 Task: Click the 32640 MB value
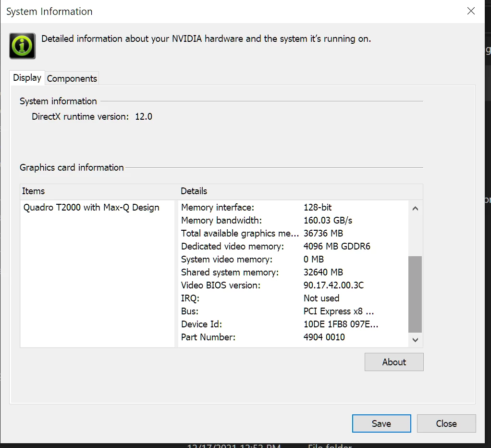(x=323, y=272)
